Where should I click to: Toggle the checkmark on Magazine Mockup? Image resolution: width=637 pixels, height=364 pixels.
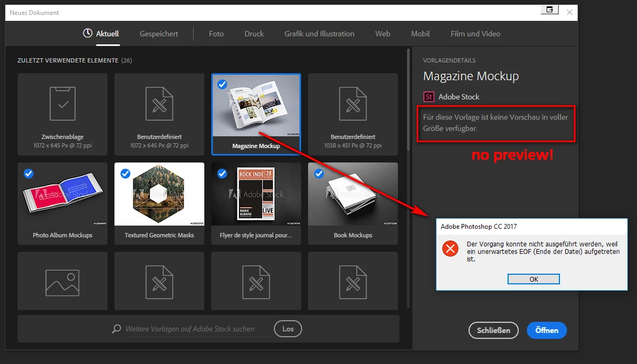click(x=222, y=84)
